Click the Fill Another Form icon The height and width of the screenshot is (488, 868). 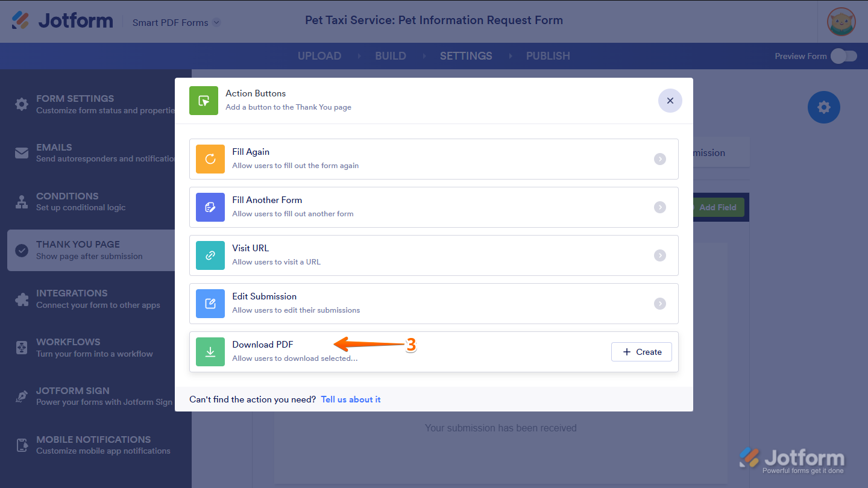coord(210,207)
